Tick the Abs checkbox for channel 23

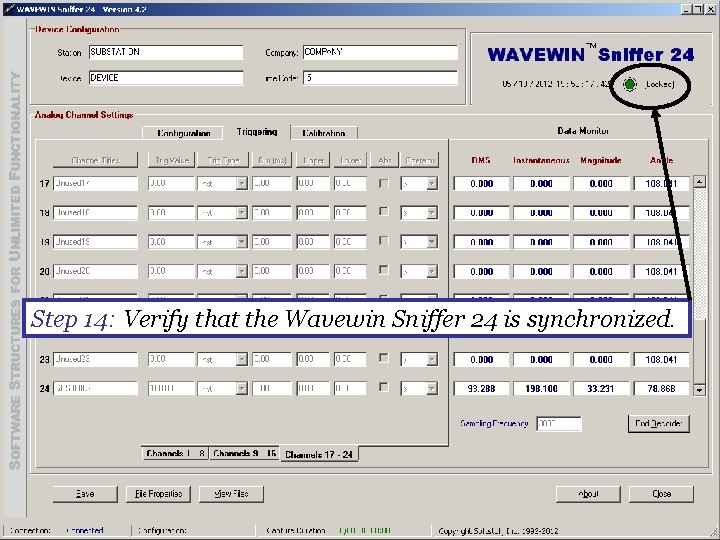(383, 358)
